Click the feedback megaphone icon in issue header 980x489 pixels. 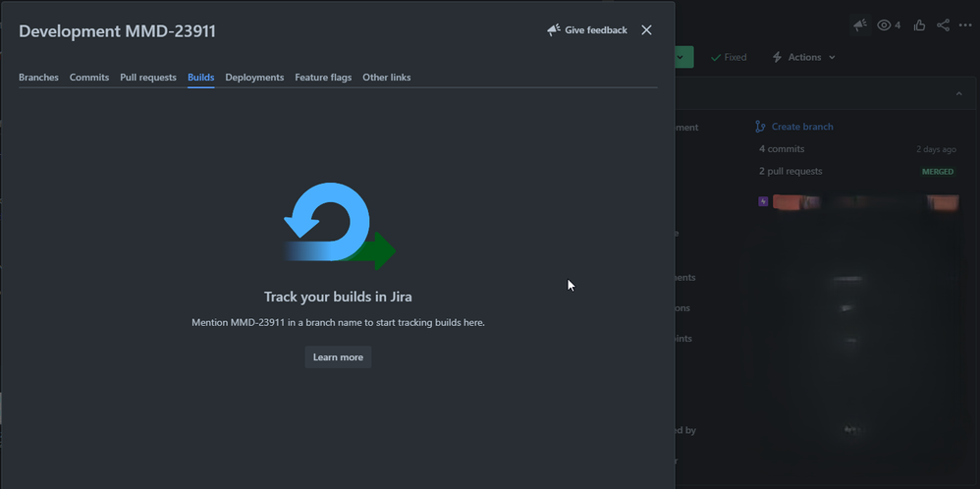(860, 25)
